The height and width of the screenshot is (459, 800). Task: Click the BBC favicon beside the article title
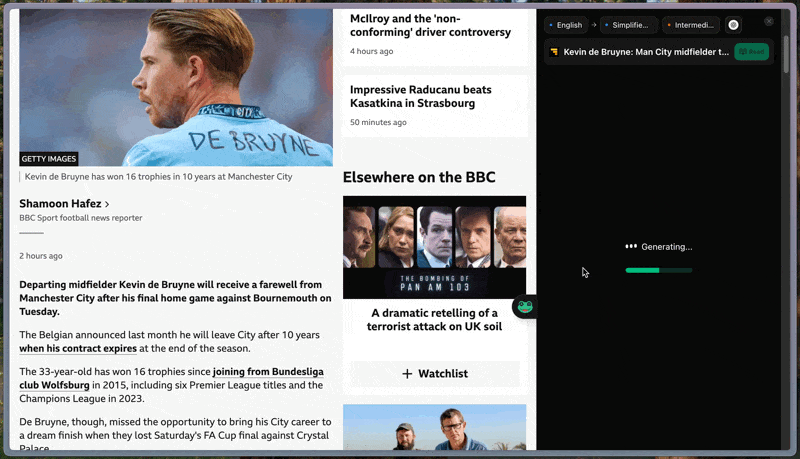point(554,52)
